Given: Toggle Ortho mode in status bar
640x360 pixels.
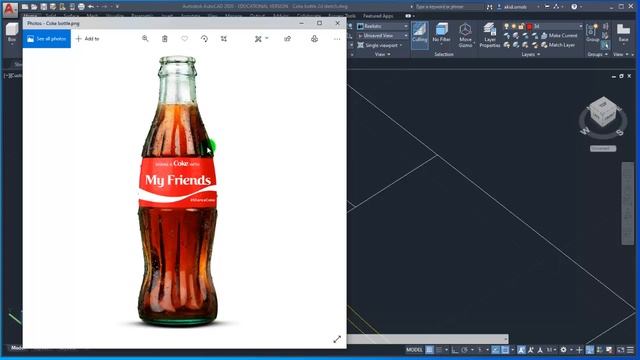Looking at the screenshot, I should tap(455, 350).
